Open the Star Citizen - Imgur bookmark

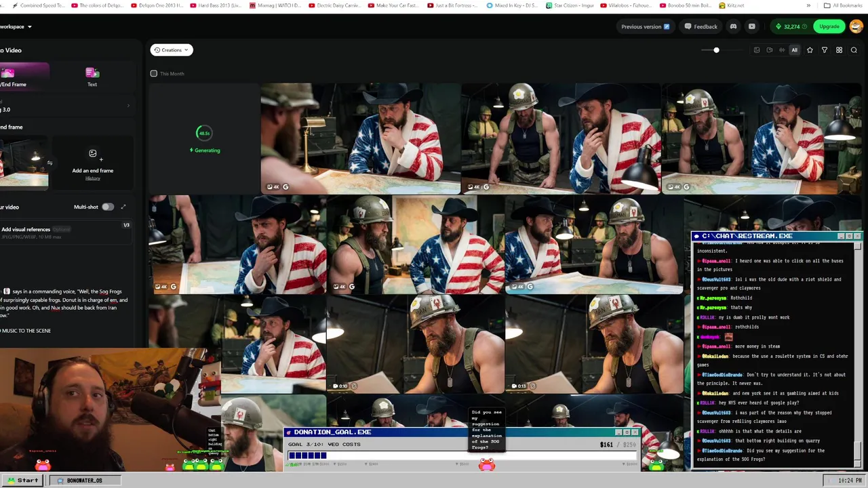click(x=570, y=5)
